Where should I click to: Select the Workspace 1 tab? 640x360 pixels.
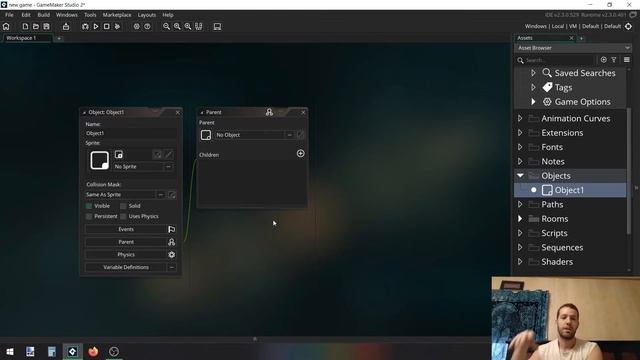[27, 38]
